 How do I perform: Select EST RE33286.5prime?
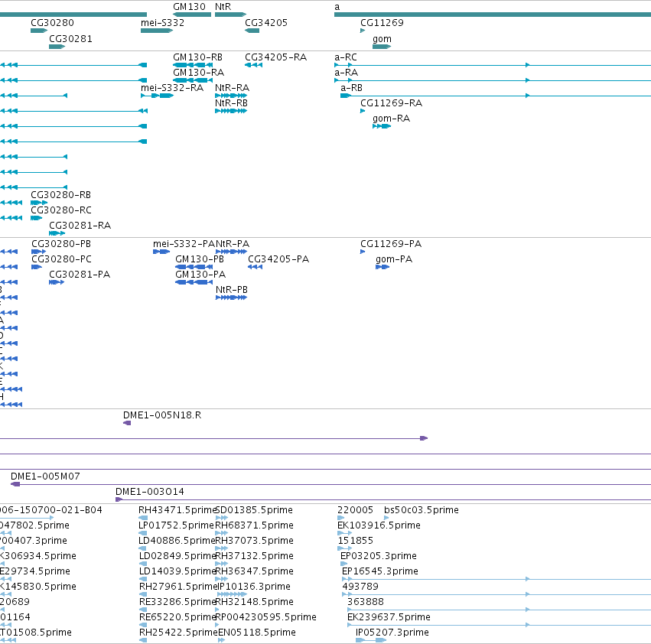[x=143, y=610]
